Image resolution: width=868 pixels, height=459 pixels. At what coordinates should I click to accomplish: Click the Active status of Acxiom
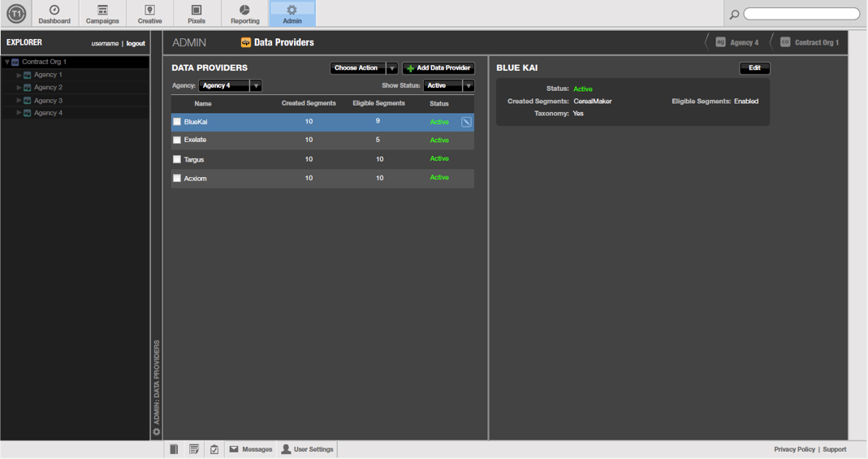439,178
